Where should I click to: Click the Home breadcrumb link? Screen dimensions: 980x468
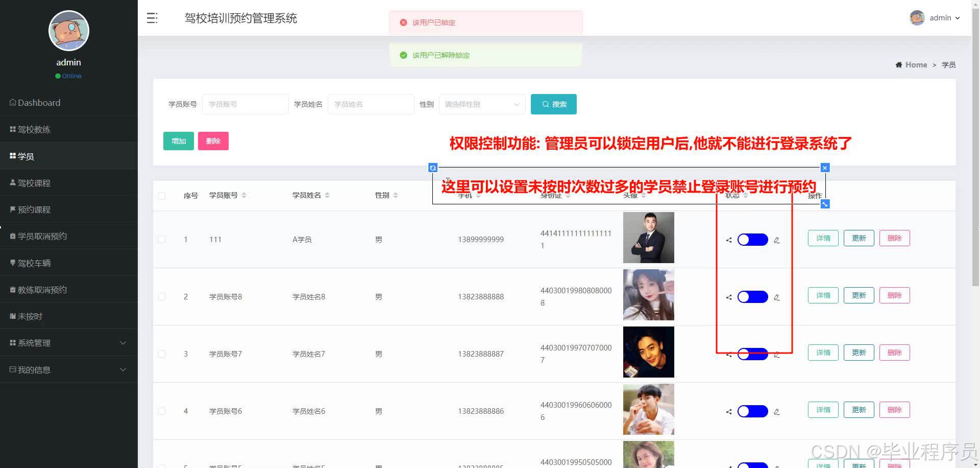(x=912, y=65)
